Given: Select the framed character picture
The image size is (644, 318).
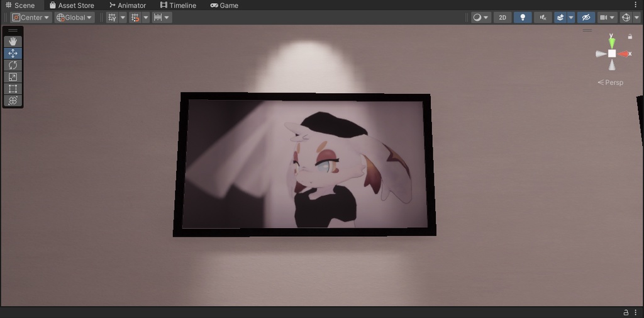Looking at the screenshot, I should click(304, 164).
